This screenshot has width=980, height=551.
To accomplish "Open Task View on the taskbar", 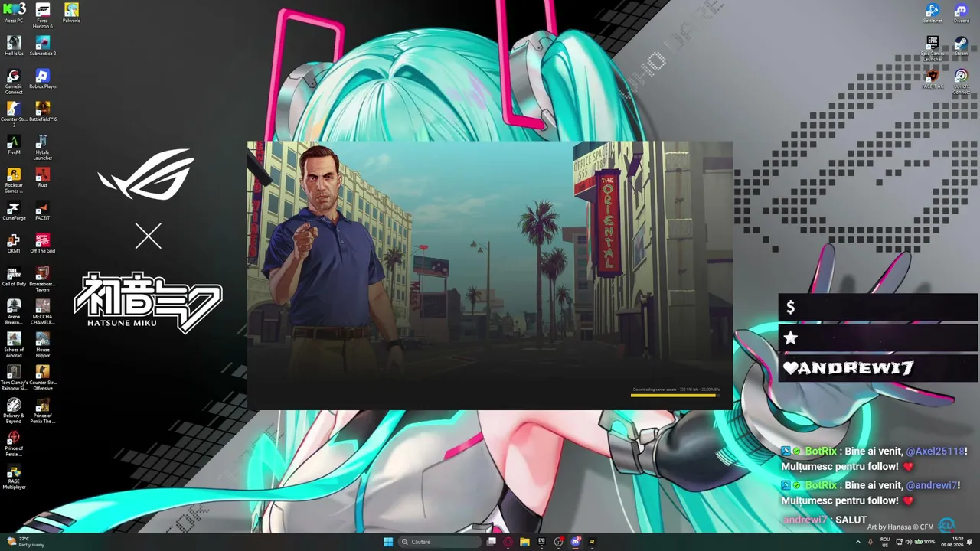I will 492,542.
